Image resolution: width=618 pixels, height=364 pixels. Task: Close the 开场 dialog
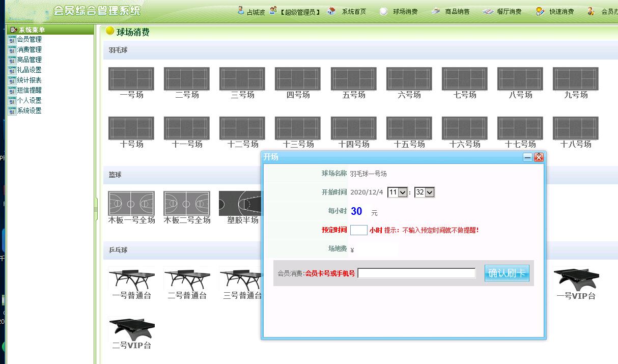539,157
